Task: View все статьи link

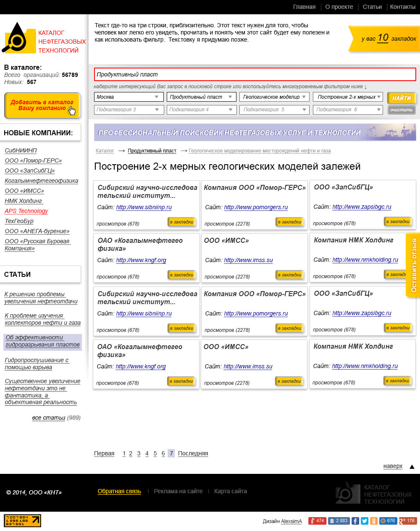Action: pyautogui.click(x=49, y=418)
